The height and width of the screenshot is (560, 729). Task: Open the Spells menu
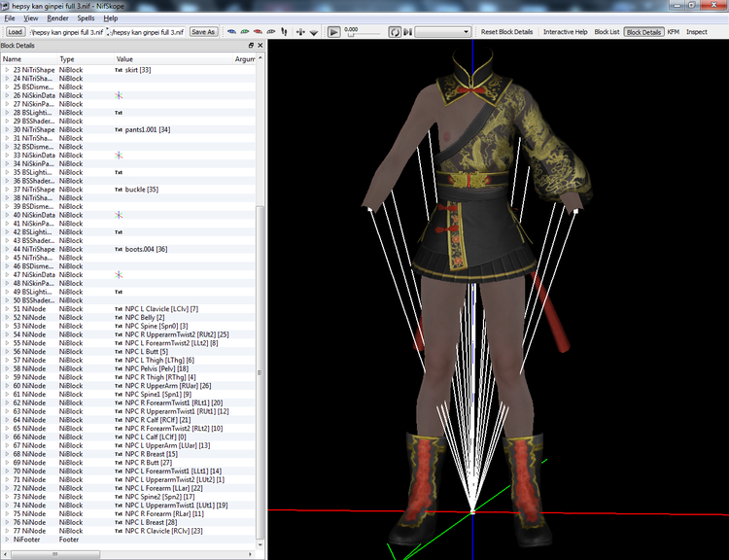pos(86,18)
